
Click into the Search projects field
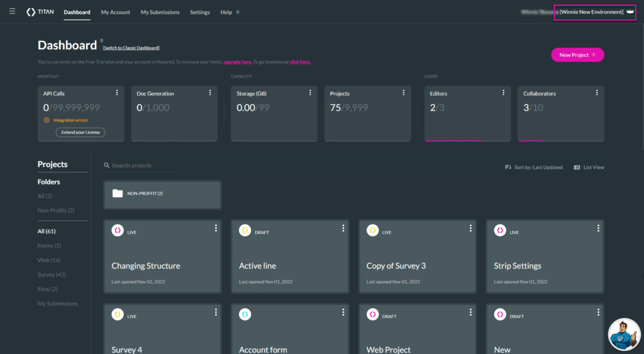point(143,165)
